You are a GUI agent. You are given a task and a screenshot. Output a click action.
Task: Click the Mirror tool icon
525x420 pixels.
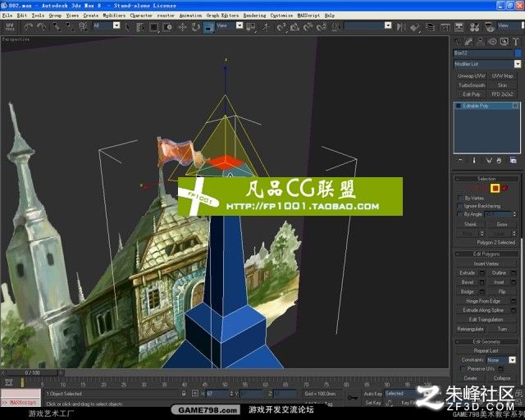pyautogui.click(x=401, y=27)
